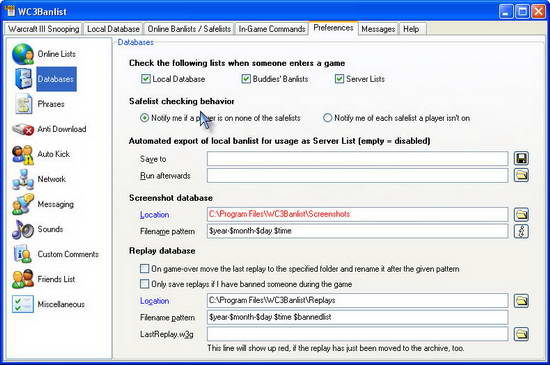This screenshot has height=365, width=550.
Task: Click the Auto Kick sidebar label
Action: point(54,154)
